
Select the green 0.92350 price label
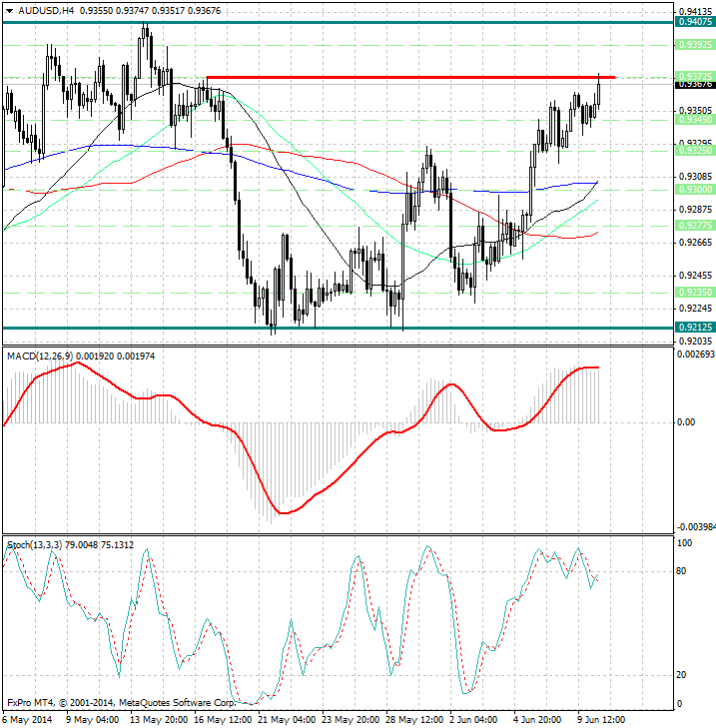click(694, 292)
